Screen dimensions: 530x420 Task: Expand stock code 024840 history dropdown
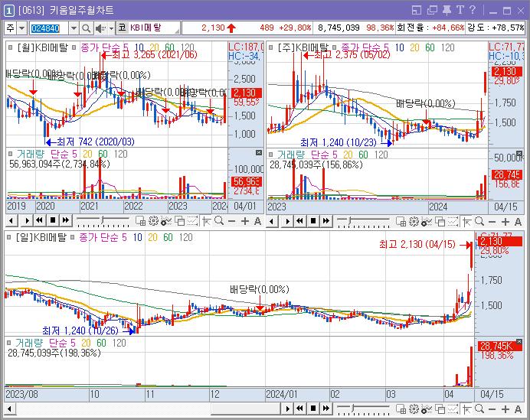click(74, 28)
